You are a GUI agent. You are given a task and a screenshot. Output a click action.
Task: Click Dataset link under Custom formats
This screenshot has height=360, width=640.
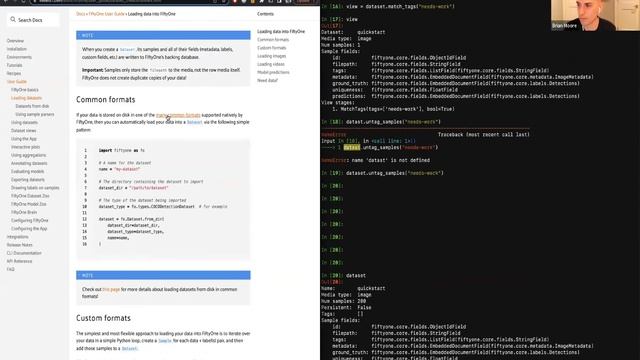[129, 349]
